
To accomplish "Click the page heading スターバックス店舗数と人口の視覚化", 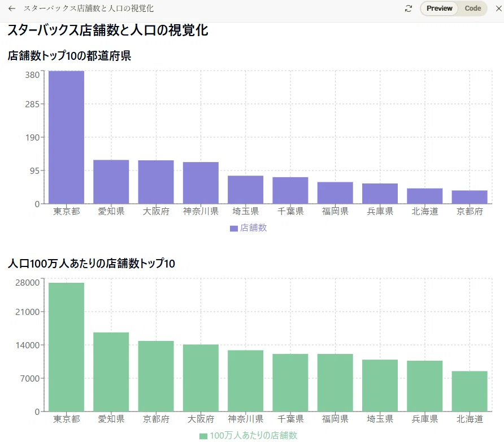I will (108, 30).
